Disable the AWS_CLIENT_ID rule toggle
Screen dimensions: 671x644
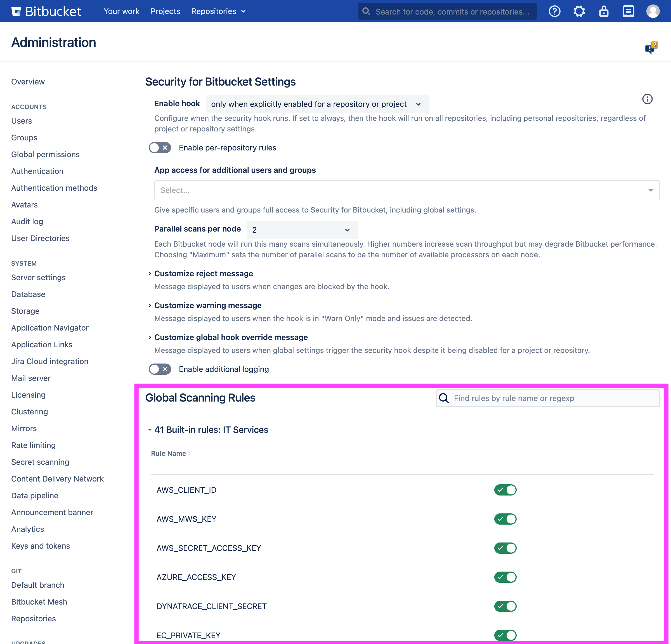point(505,490)
